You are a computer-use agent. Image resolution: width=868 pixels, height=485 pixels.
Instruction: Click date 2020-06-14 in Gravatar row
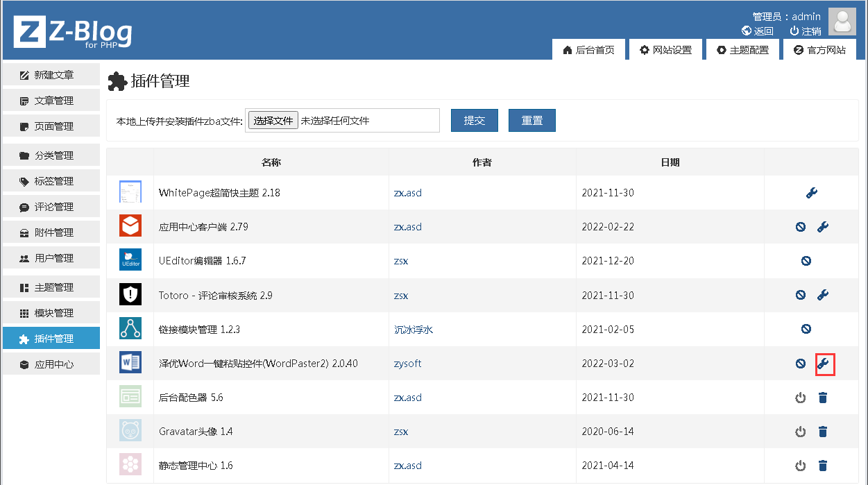coord(608,432)
